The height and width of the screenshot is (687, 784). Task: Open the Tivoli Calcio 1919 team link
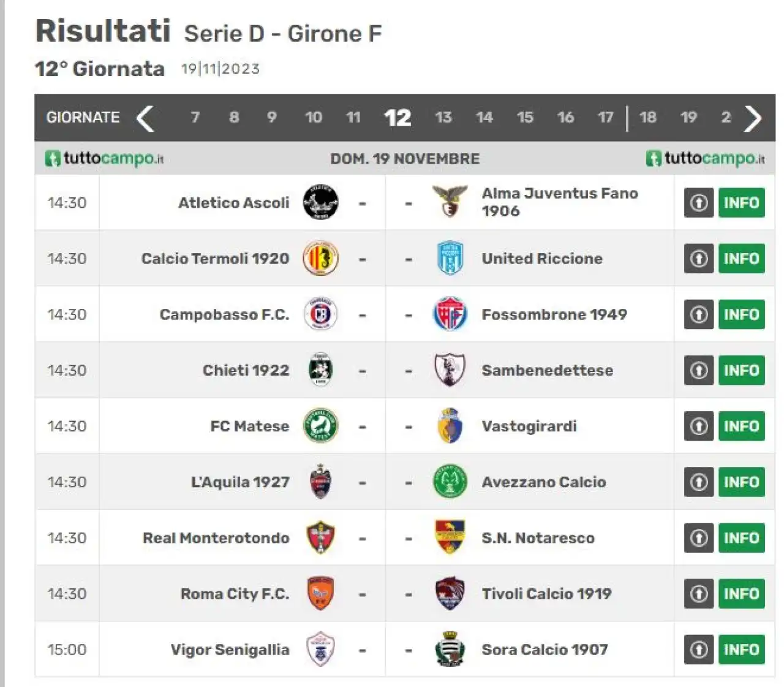[546, 593]
